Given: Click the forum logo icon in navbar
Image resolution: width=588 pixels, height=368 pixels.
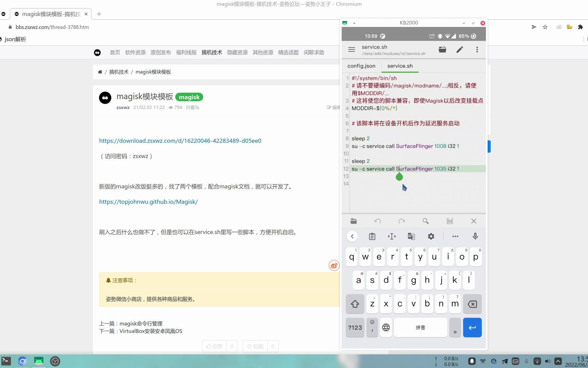Looking at the screenshot, I should [97, 52].
